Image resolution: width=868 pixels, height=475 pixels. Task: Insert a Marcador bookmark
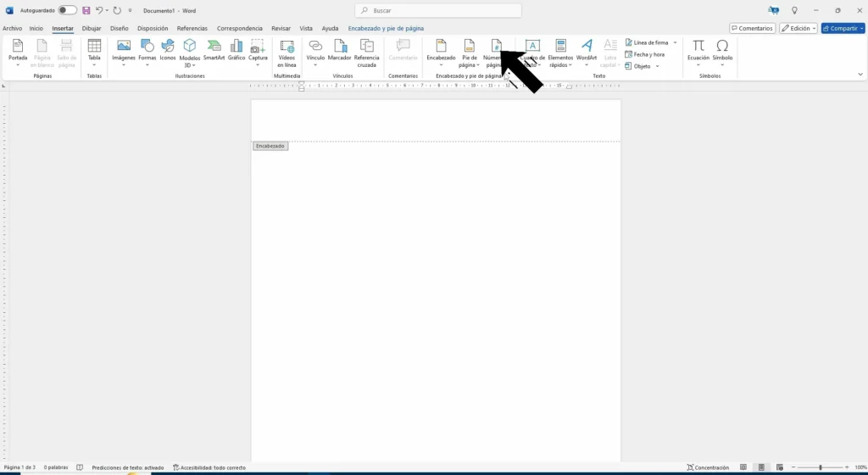[339, 50]
